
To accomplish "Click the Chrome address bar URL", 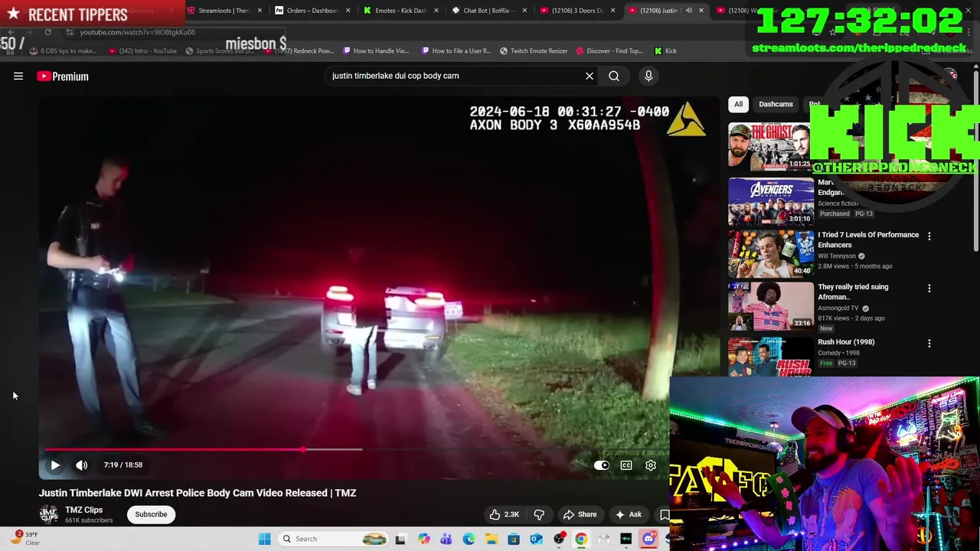I will pyautogui.click(x=138, y=32).
